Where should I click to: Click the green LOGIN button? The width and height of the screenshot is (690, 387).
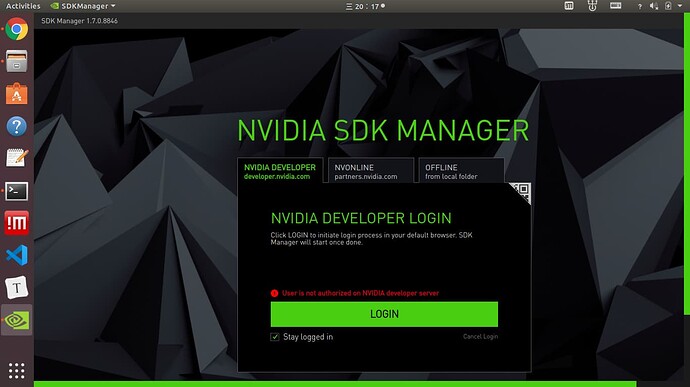(x=384, y=314)
